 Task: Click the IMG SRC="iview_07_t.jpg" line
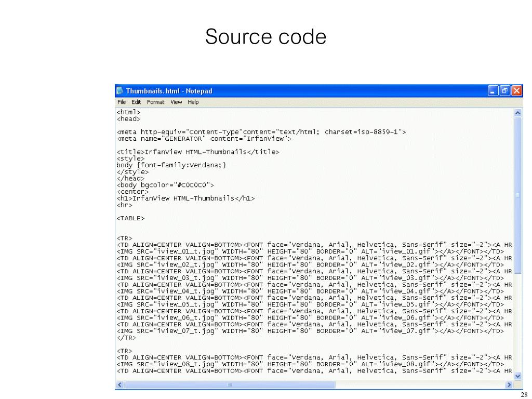click(x=310, y=331)
